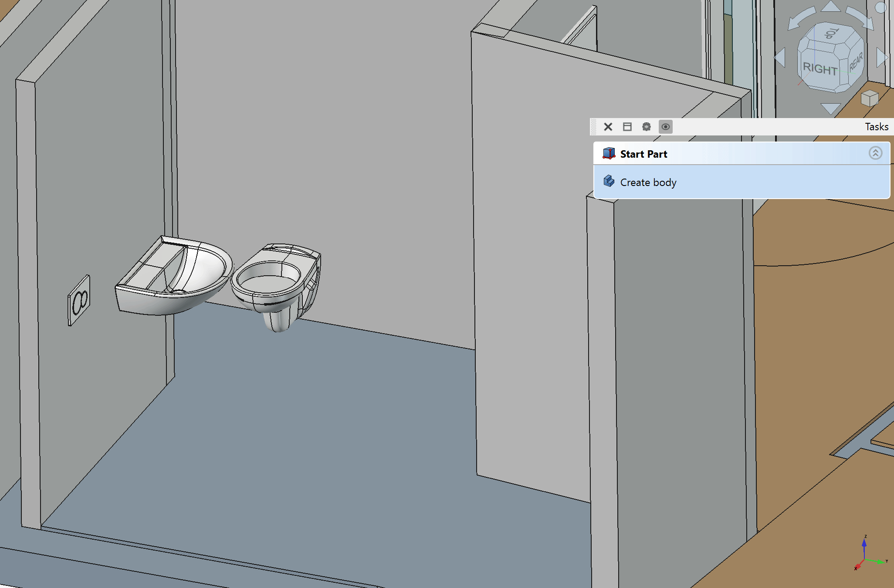Screen dimensions: 894x588
Task: Select the wall-hung toilet model
Action: pos(277,285)
